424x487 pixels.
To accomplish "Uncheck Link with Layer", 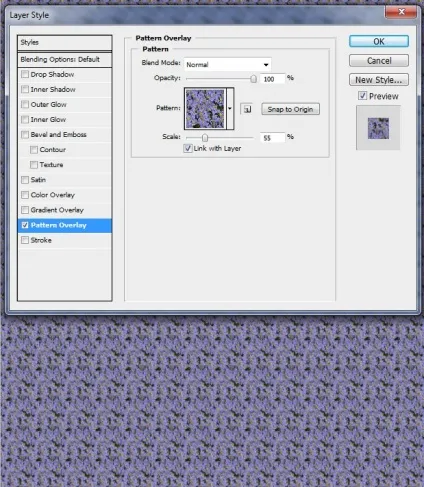I will [188, 148].
